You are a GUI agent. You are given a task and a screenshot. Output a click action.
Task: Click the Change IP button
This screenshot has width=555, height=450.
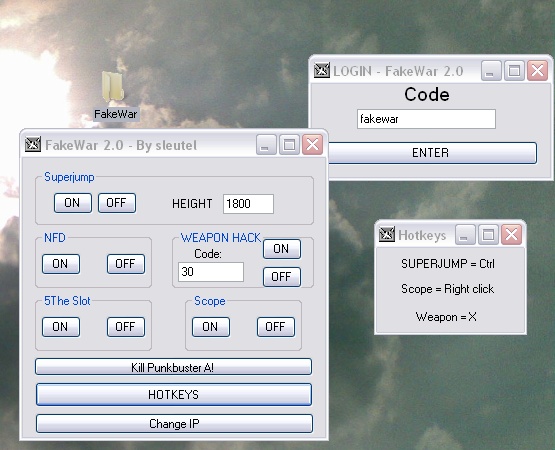click(x=174, y=423)
